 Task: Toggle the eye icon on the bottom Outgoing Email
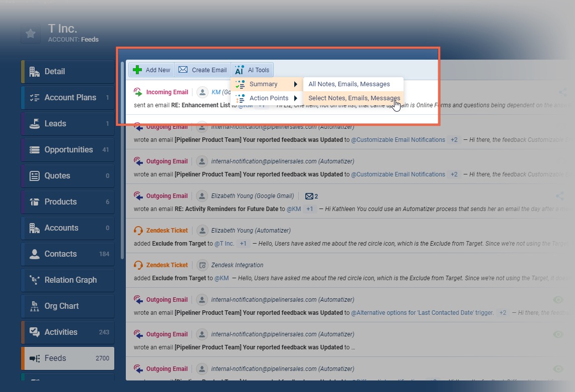point(558,369)
